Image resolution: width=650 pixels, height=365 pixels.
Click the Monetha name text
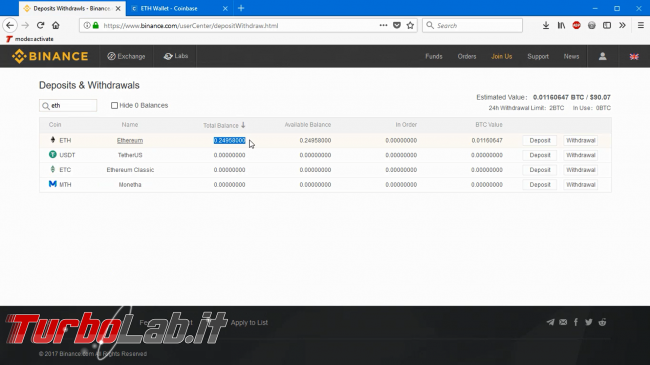click(x=130, y=185)
